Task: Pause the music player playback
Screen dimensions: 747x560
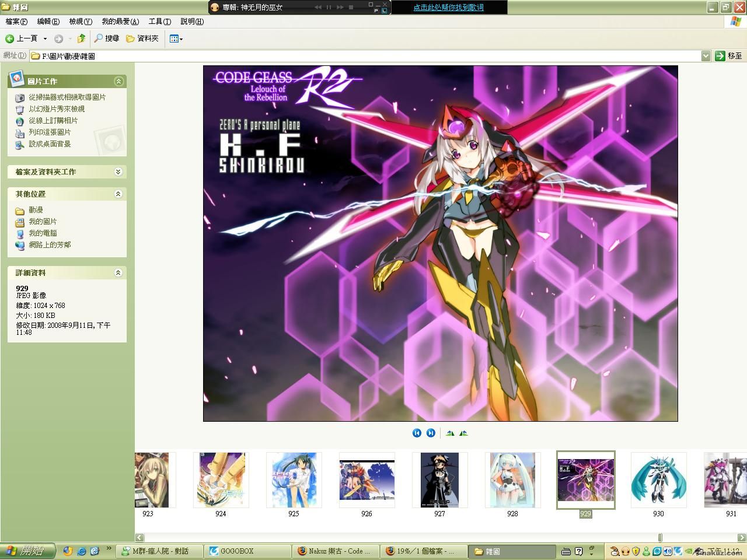Action: tap(329, 7)
